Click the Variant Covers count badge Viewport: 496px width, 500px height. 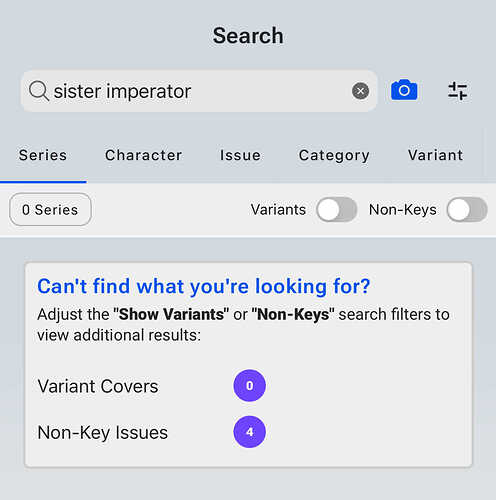249,386
